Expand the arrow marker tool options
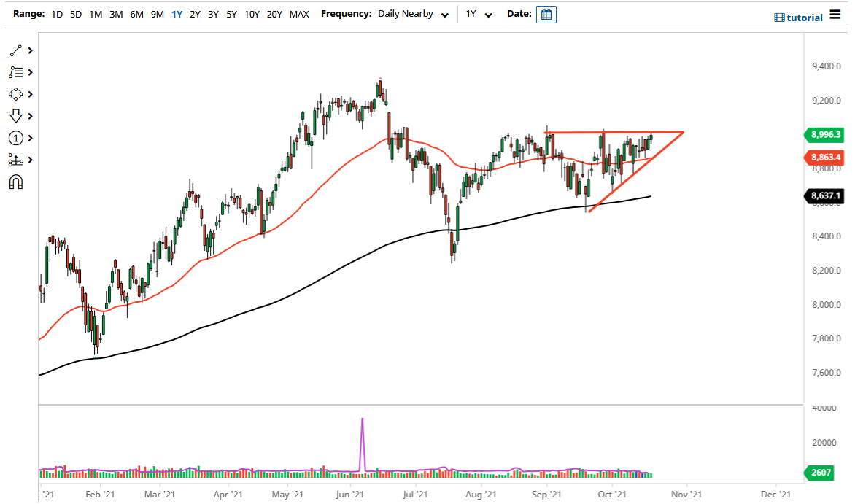 tap(31, 116)
